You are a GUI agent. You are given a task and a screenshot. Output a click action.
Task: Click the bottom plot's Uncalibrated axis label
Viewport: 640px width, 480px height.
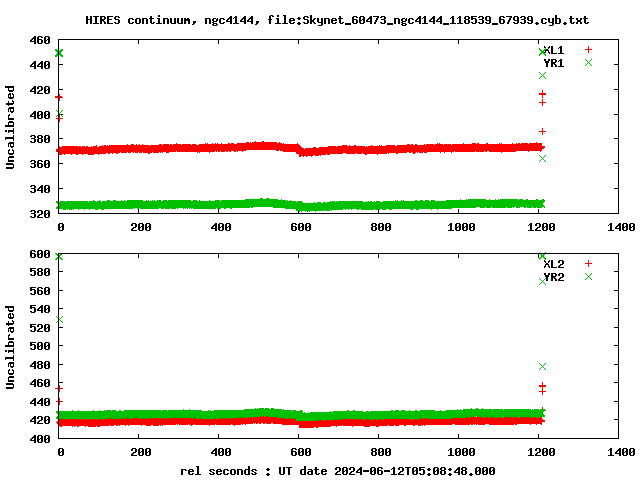(10, 347)
